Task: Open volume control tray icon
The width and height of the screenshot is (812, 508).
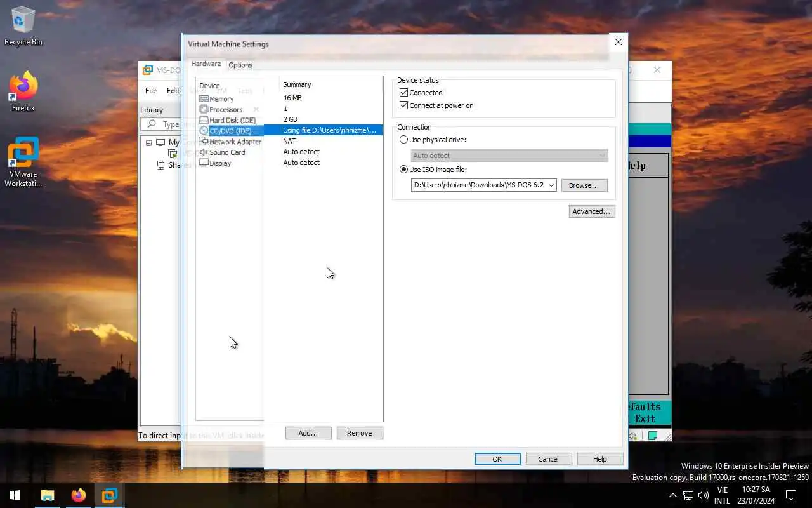Action: 704,495
